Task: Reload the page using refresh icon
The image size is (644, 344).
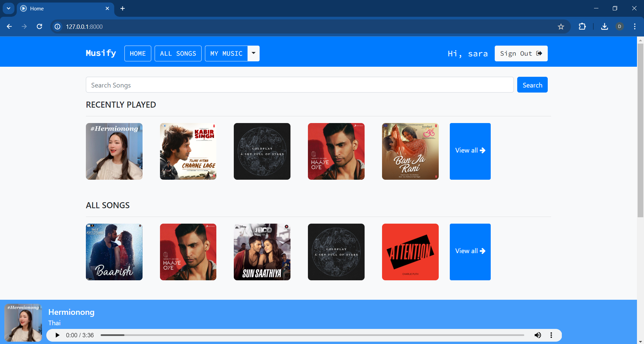Action: click(x=39, y=26)
